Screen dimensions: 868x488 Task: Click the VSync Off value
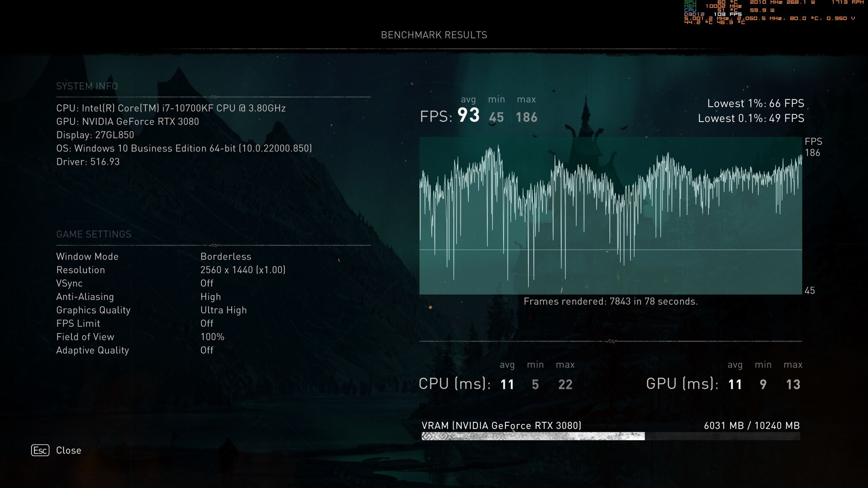click(207, 283)
